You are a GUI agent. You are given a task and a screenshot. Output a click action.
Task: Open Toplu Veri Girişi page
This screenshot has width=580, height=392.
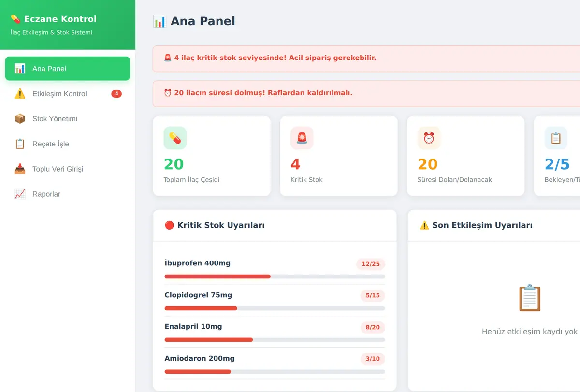(68, 169)
